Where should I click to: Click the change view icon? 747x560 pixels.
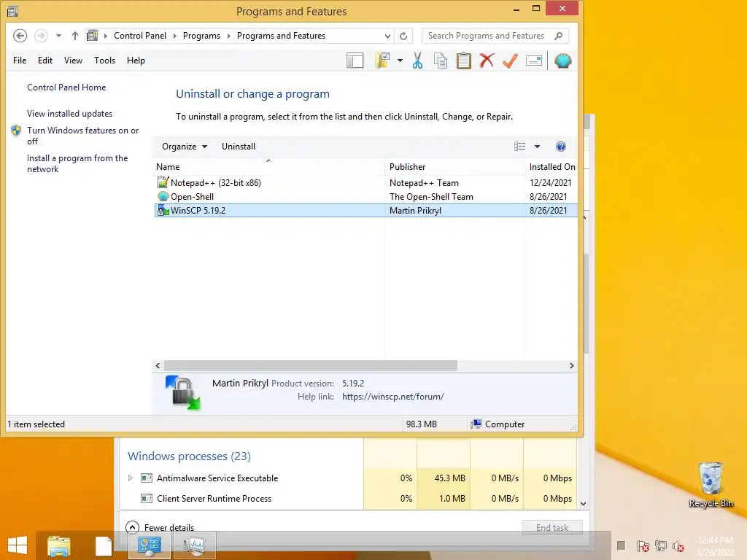tap(519, 146)
